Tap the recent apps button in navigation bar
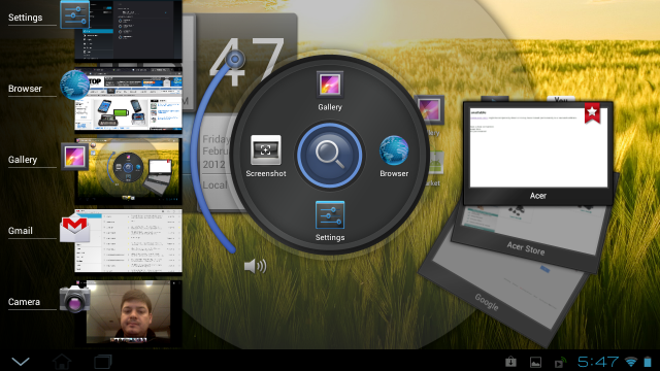 tap(103, 361)
